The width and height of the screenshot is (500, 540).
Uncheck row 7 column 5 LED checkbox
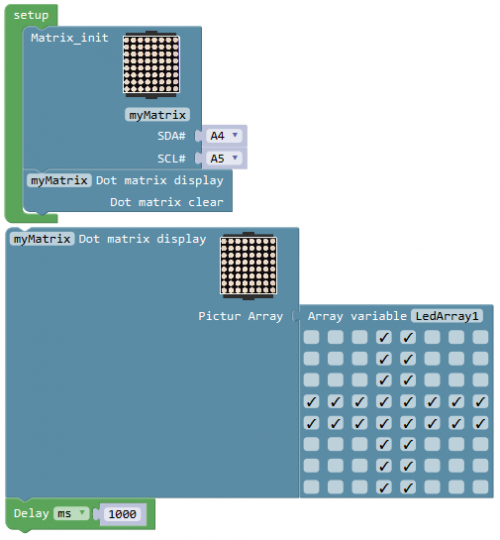click(x=408, y=466)
